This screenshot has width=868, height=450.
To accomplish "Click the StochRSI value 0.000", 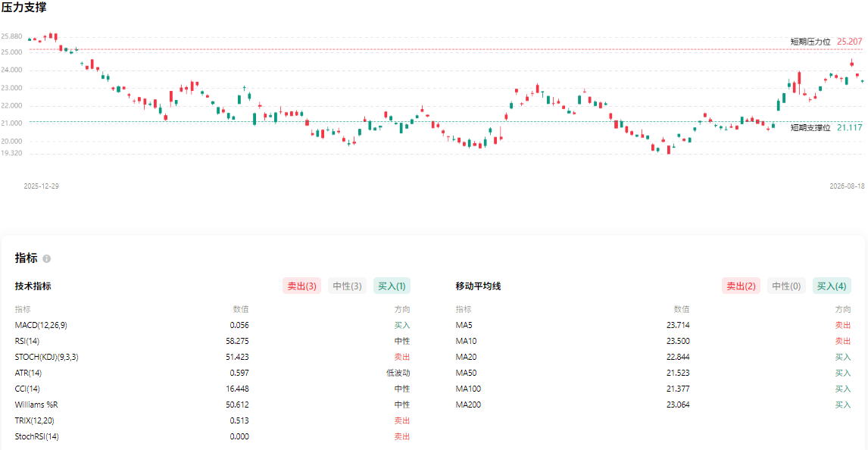I will [239, 436].
